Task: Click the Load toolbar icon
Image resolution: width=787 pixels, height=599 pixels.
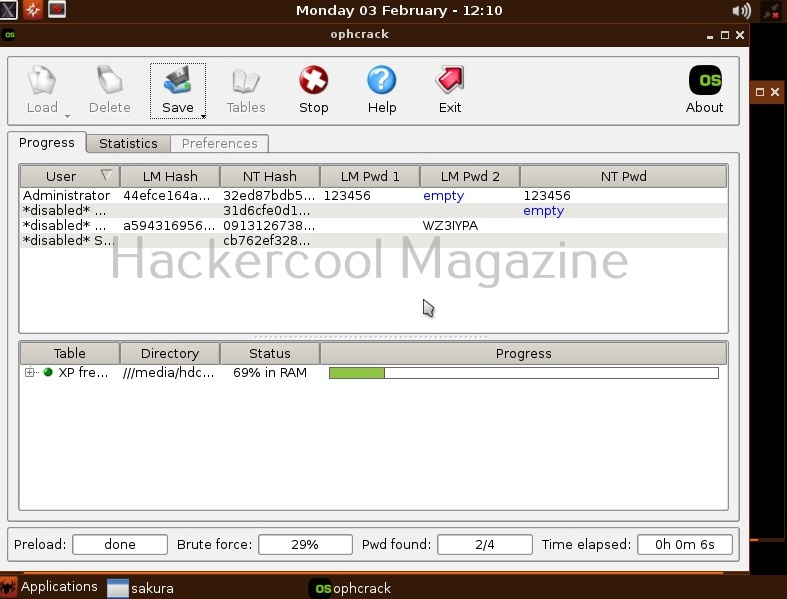Action: 42,81
